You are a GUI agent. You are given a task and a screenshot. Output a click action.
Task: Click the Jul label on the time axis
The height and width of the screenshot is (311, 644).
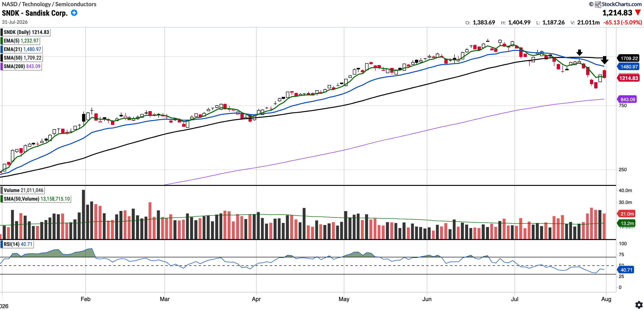point(515,299)
